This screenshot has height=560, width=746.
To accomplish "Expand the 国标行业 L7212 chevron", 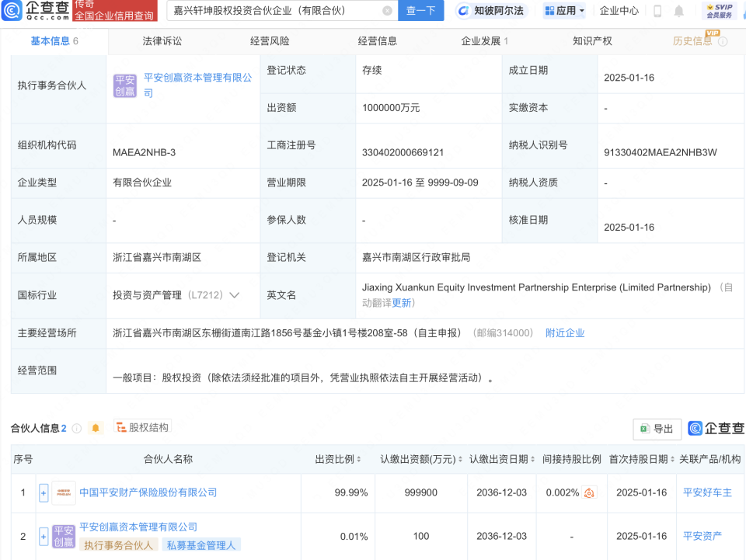I will click(234, 295).
